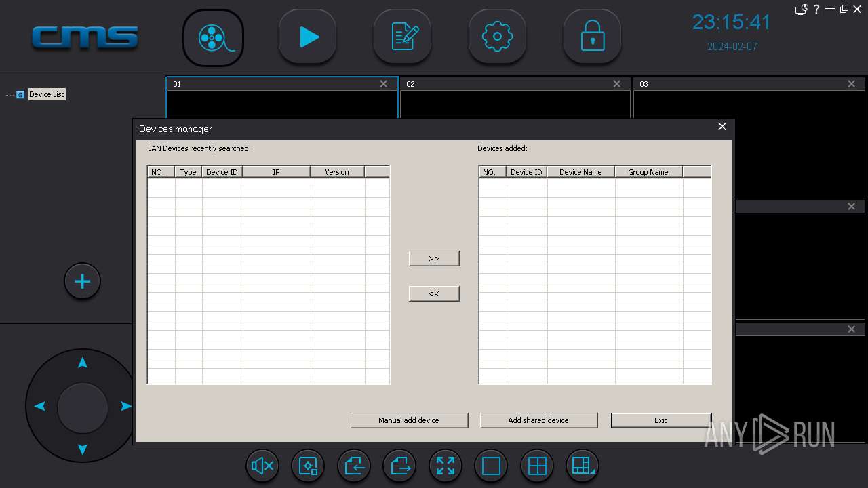Select Device List in the tree

coord(47,94)
